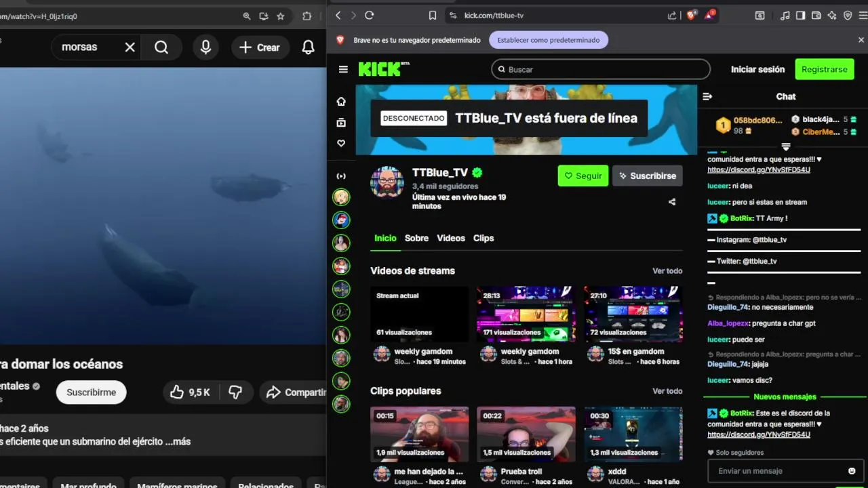Image resolution: width=868 pixels, height=488 pixels.
Task: Click the Registrarse button
Action: 824,69
